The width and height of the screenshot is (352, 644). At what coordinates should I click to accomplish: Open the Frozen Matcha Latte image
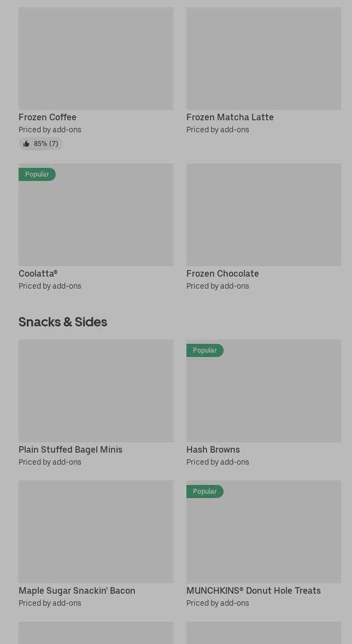pos(263,58)
